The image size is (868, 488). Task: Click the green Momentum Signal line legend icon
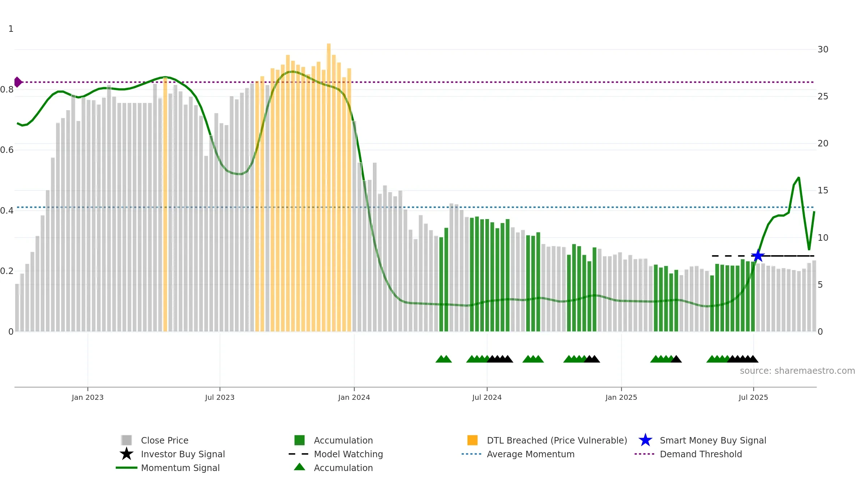pos(127,468)
